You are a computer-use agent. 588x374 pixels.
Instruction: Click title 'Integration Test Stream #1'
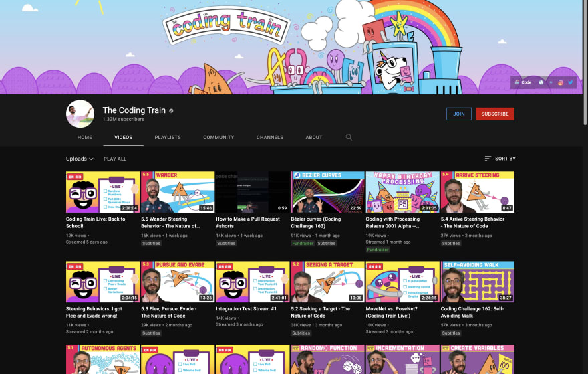247,308
